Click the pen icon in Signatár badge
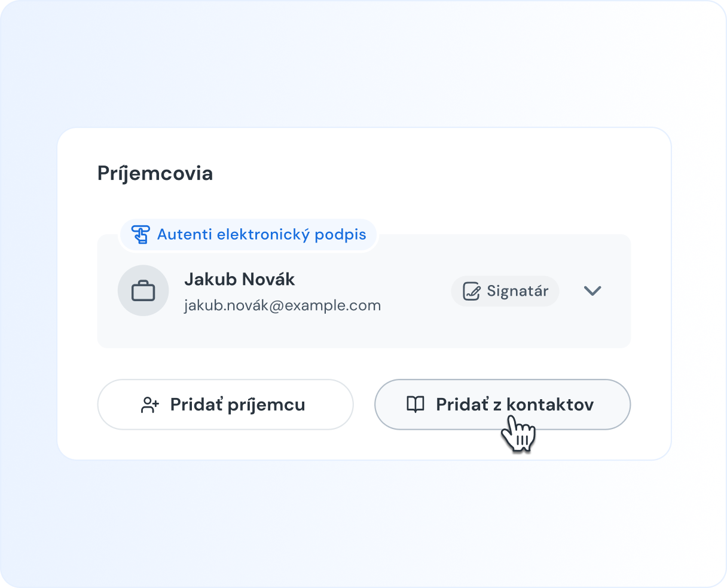Screen dimensions: 727x588 (472, 292)
